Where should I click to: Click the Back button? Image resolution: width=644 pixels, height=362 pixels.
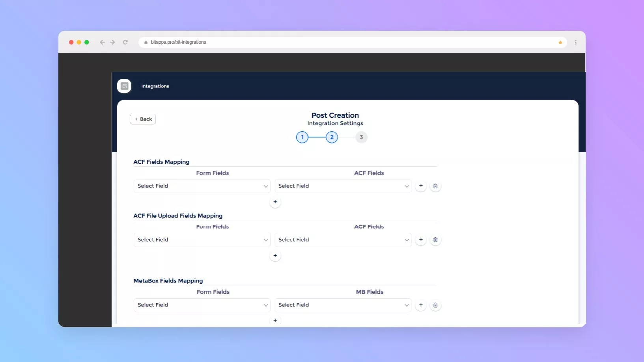click(143, 119)
